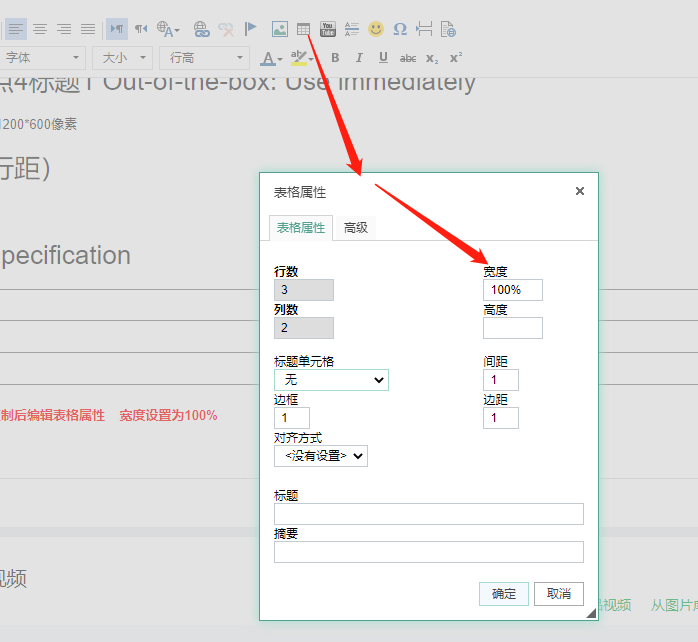Click the insert table icon in toolbar

tap(303, 29)
